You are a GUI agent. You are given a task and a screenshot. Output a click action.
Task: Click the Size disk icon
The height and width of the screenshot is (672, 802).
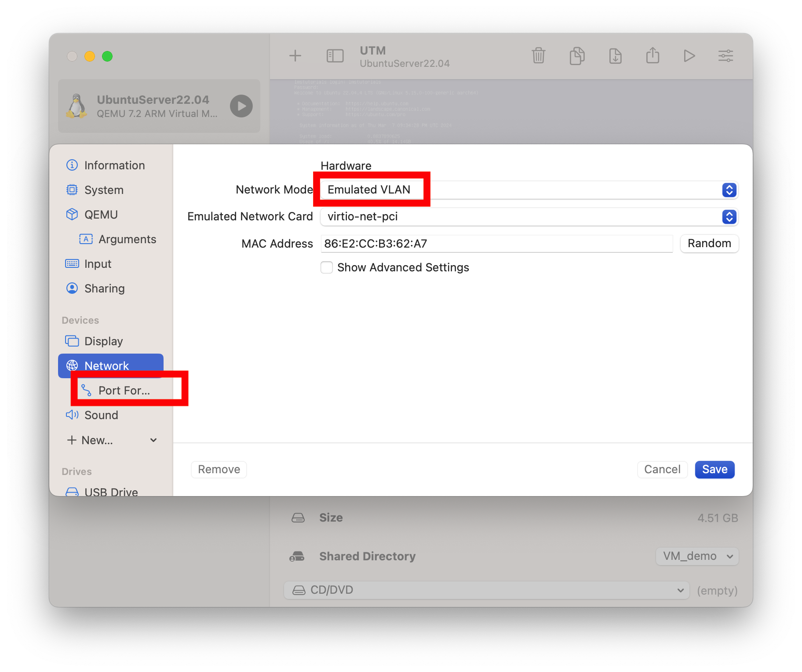click(x=298, y=518)
